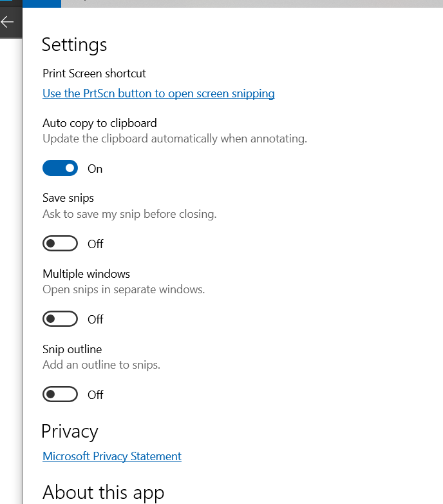Enable the Save snips toggle
Screen dimensions: 443x504
point(60,244)
